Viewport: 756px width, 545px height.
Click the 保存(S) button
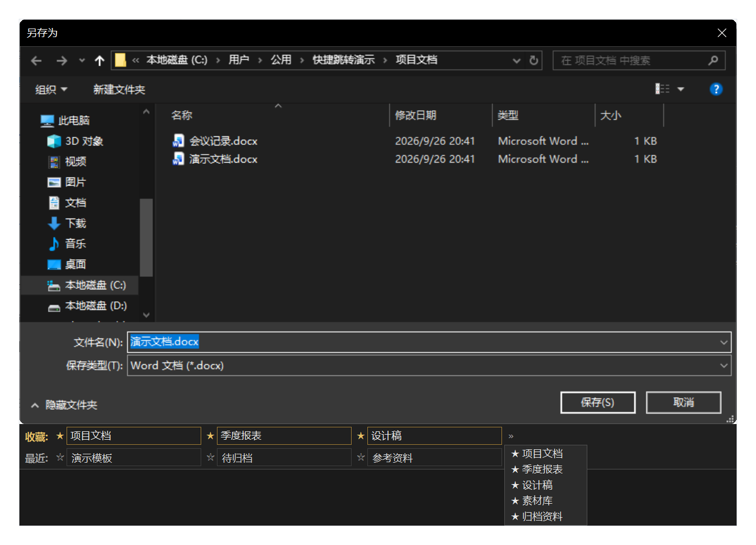[598, 402]
